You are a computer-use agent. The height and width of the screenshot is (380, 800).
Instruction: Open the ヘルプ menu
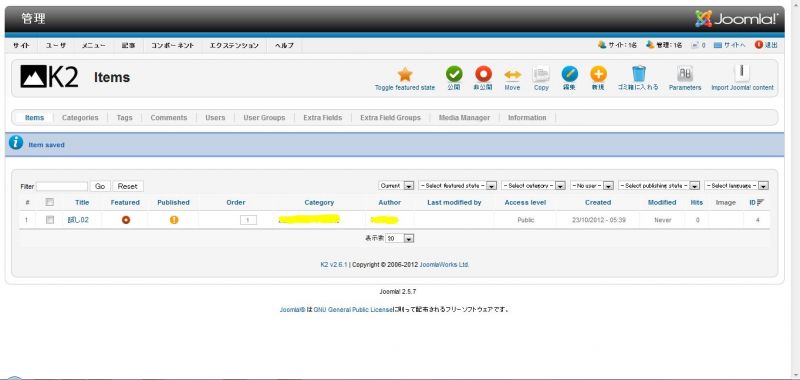284,45
